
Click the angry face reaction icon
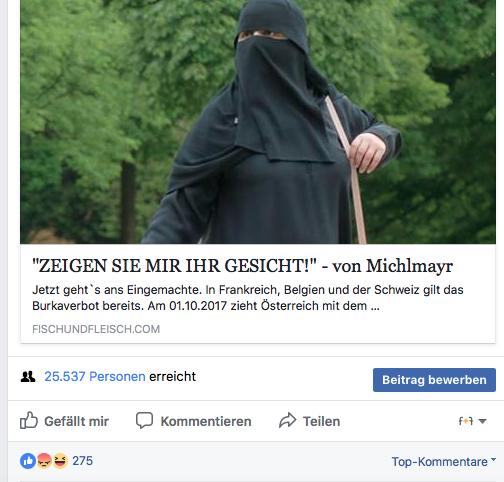click(x=44, y=461)
